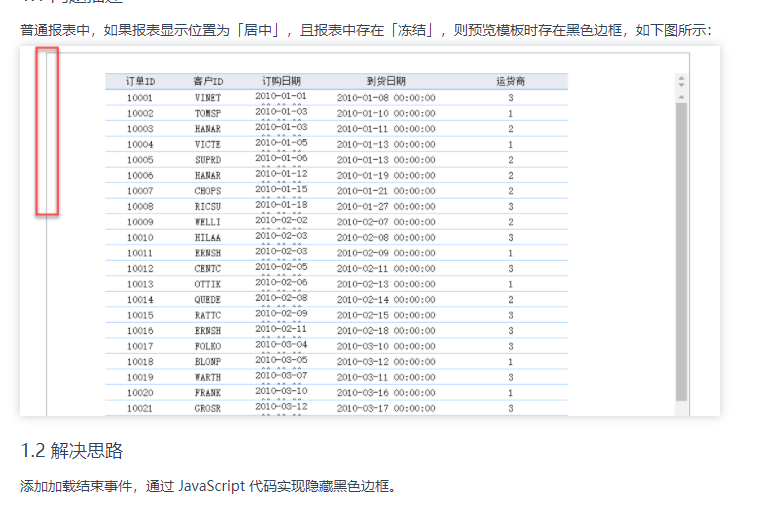Click customer cell TOMSP
This screenshot has width=783, height=531.
[x=208, y=113]
